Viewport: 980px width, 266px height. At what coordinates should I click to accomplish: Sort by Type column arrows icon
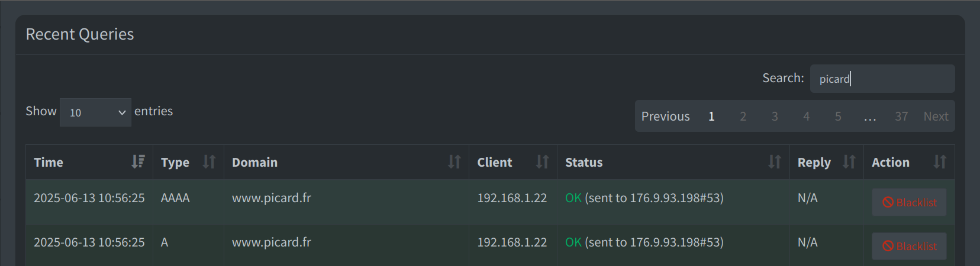click(209, 162)
